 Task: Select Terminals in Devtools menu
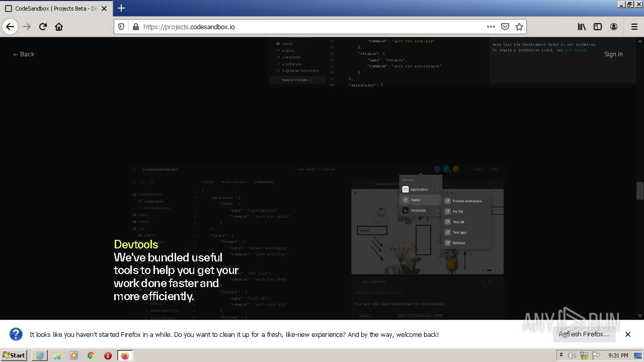point(420,211)
